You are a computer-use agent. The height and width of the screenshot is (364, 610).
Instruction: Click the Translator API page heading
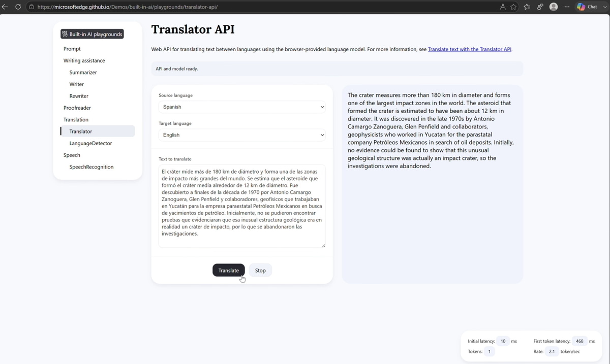pos(193,29)
